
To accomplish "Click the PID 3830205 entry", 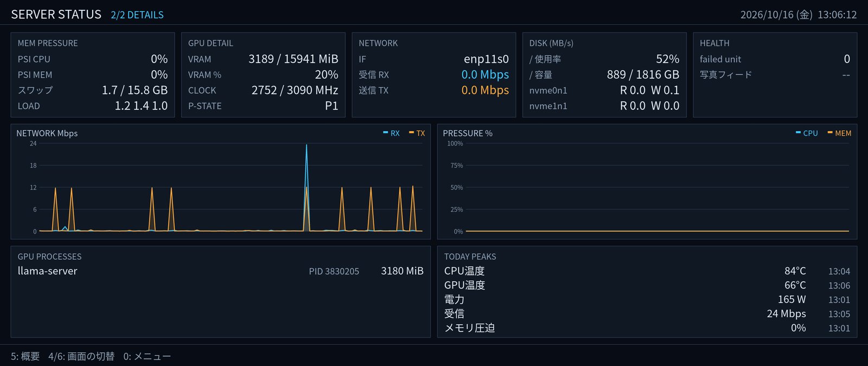I will (x=334, y=272).
